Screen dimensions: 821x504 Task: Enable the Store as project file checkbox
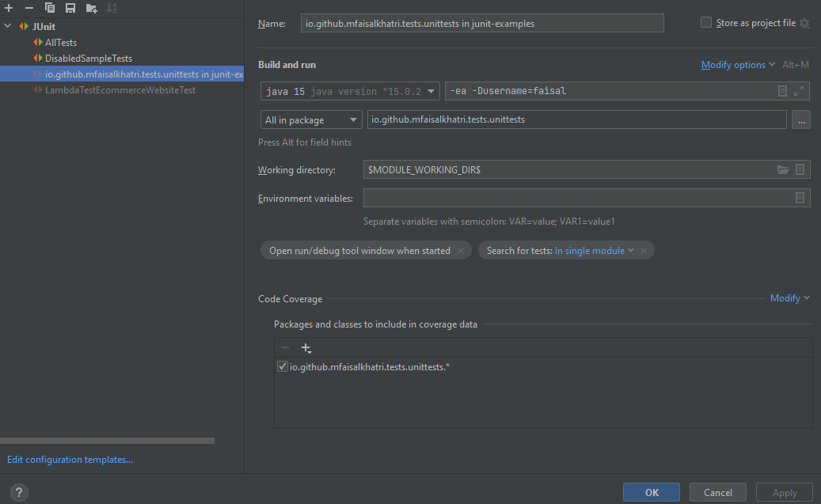tap(706, 23)
